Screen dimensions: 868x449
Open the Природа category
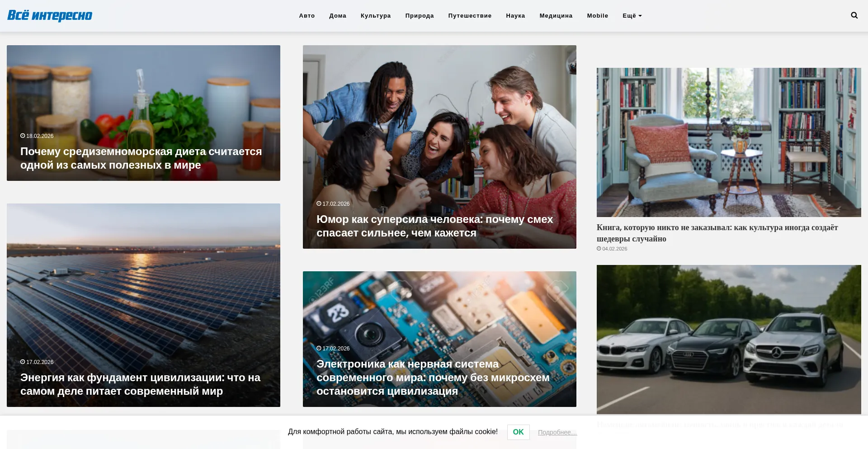(420, 16)
